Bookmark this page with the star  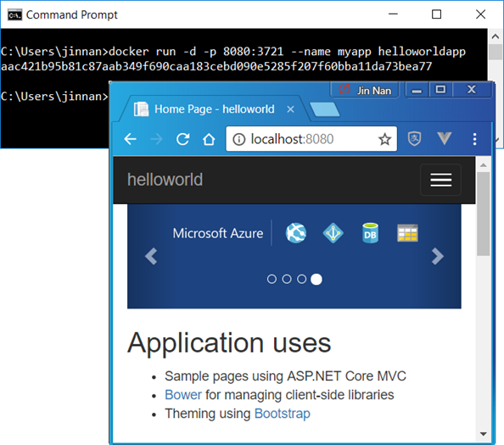point(384,139)
